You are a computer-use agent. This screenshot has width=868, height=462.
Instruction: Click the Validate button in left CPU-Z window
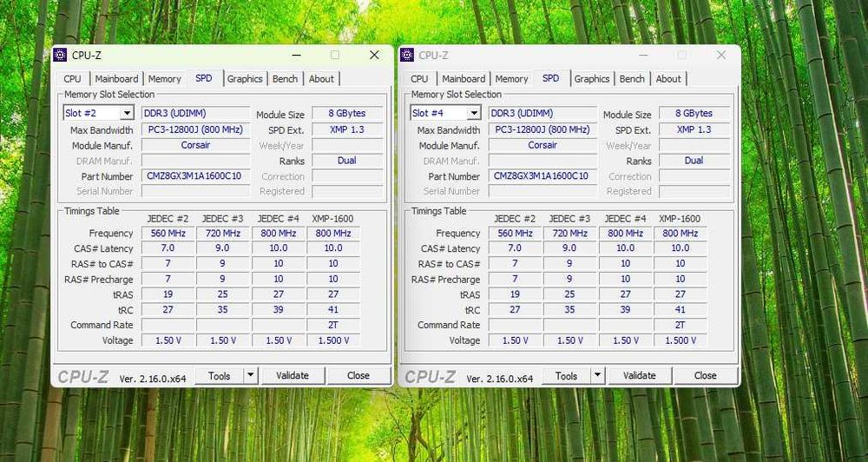(x=293, y=375)
